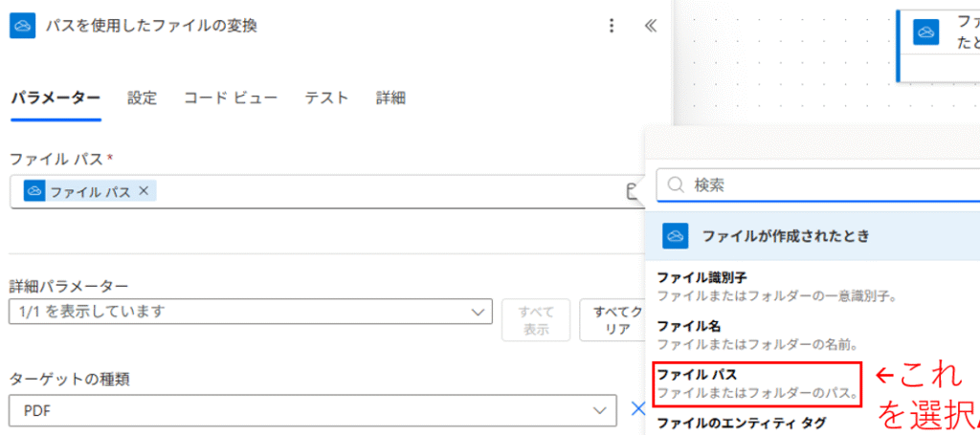The image size is (980, 435).
Task: Click the magnifier icon in the search box
Action: [x=676, y=185]
